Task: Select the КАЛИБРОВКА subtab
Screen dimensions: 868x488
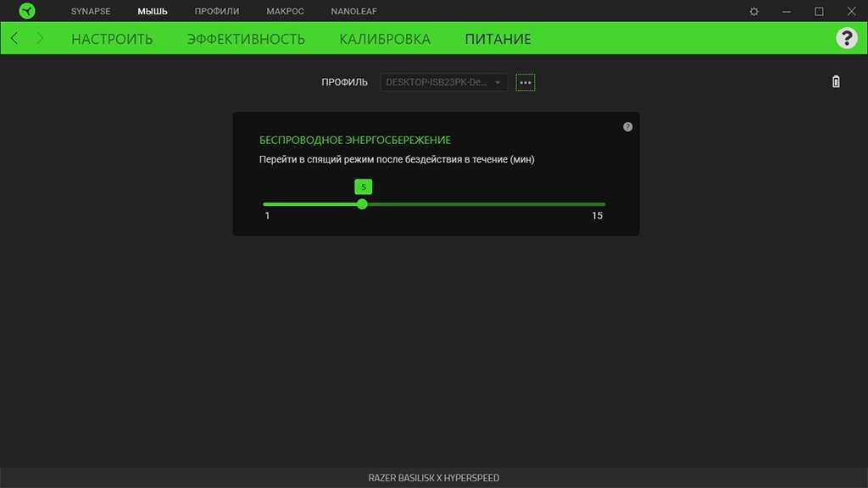Action: 385,39
